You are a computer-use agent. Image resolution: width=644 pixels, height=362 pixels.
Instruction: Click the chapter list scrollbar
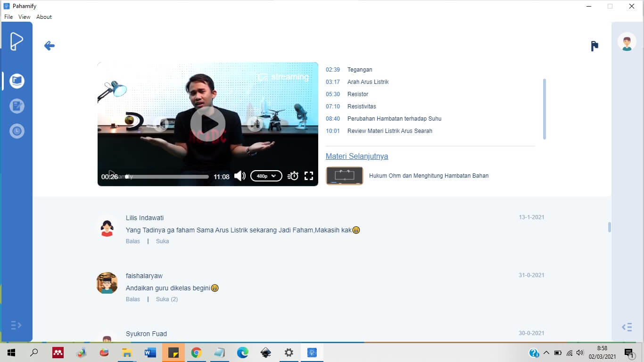pyautogui.click(x=545, y=109)
